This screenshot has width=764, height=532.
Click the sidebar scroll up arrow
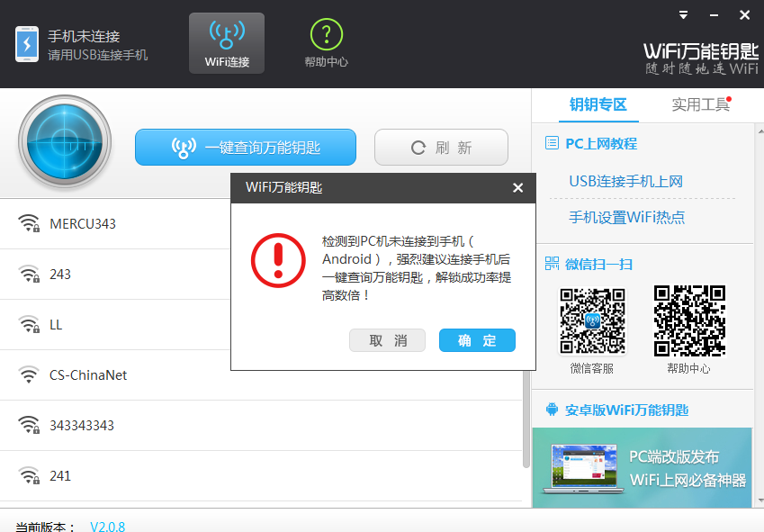click(760, 131)
